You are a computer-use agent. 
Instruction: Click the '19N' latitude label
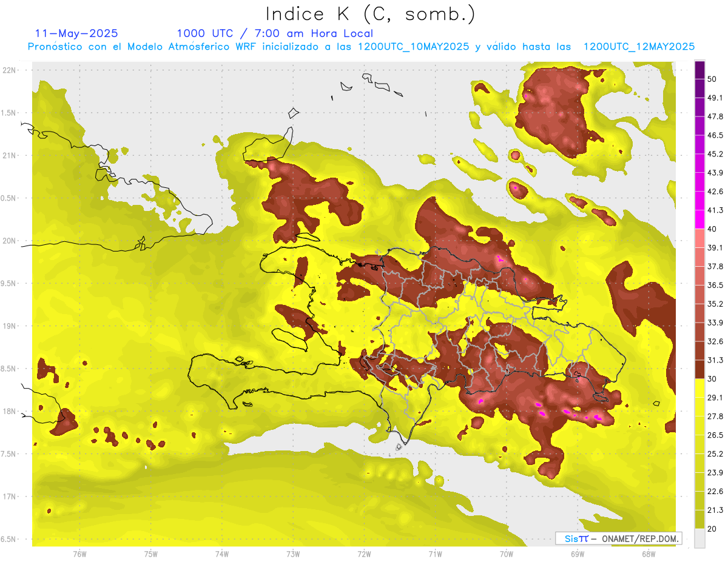(x=9, y=326)
